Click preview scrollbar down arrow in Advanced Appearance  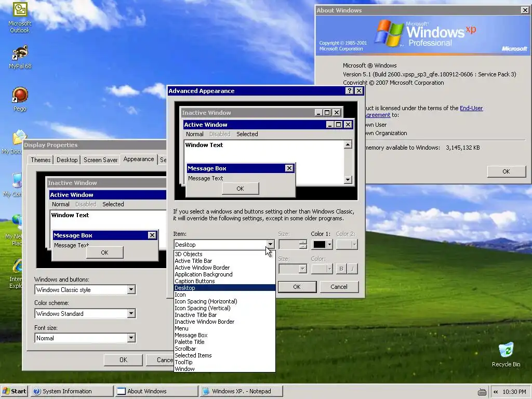(348, 179)
